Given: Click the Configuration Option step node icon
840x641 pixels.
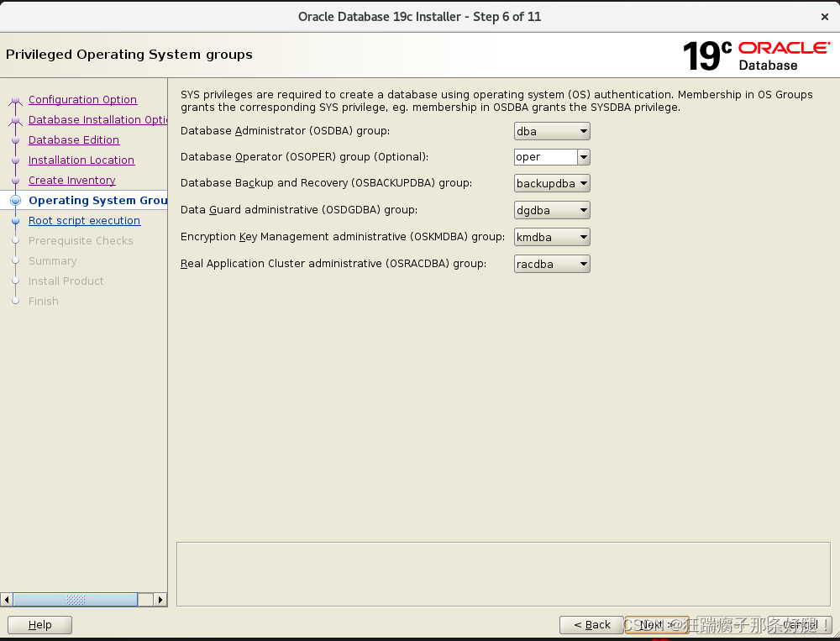Looking at the screenshot, I should click(x=15, y=99).
